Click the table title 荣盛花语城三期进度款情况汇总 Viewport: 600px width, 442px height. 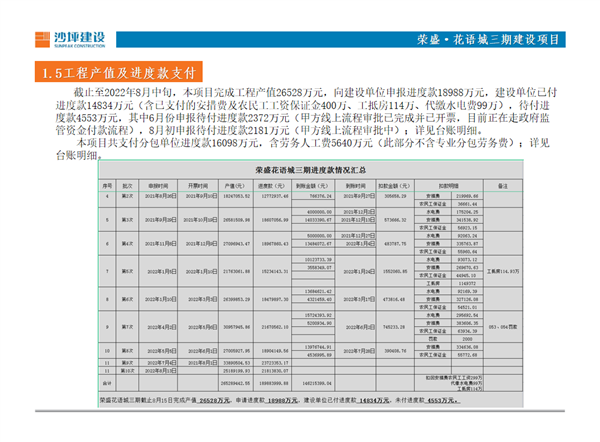(x=310, y=170)
